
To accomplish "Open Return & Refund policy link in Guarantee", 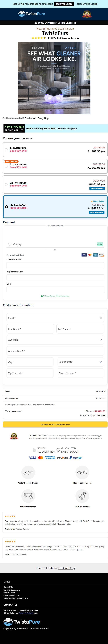I will (26, 613).
